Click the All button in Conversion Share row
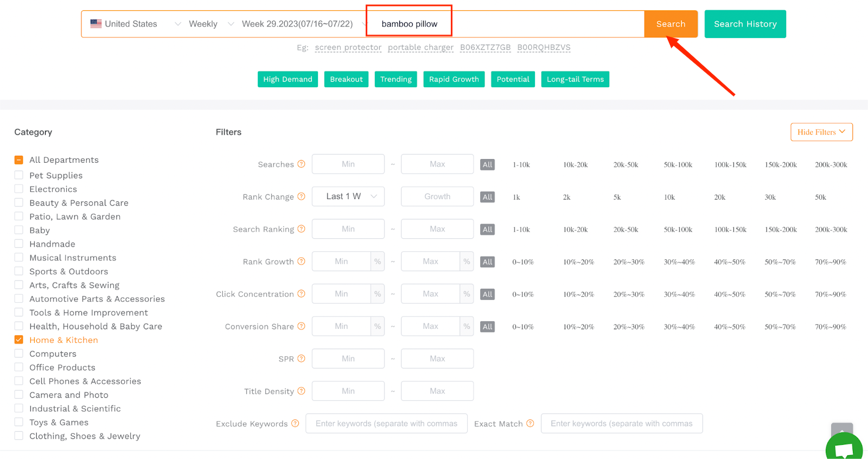 tap(488, 327)
